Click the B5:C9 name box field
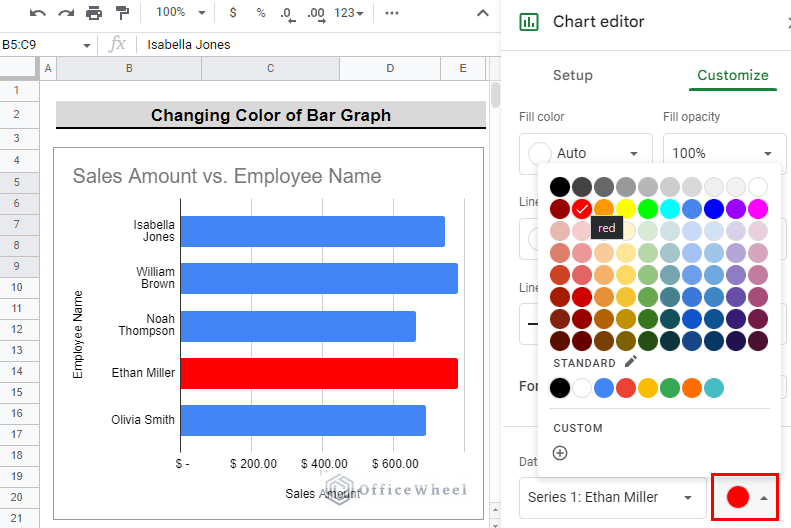The width and height of the screenshot is (791, 528). tap(46, 45)
